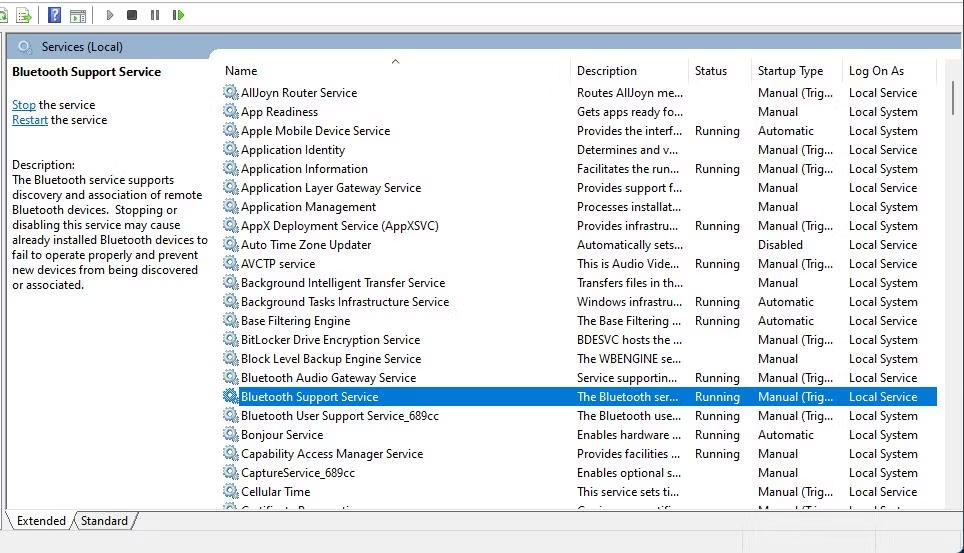Select Background Tasks Infrastructure Service row
The image size is (964, 553).
coord(580,301)
